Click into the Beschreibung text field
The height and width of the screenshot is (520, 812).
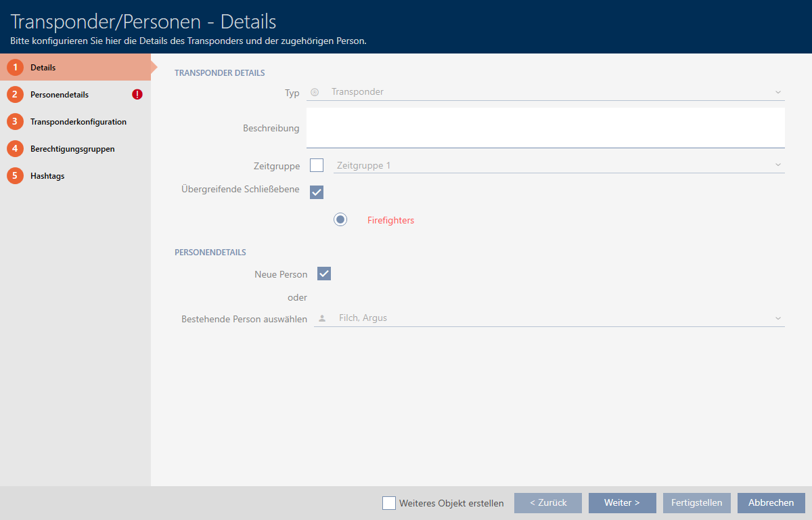(545, 127)
